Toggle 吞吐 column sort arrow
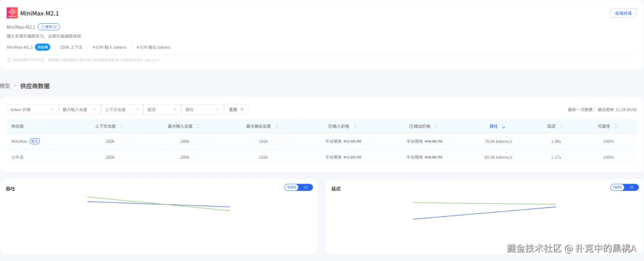Viewport: 644px width, 261px height. pos(503,126)
